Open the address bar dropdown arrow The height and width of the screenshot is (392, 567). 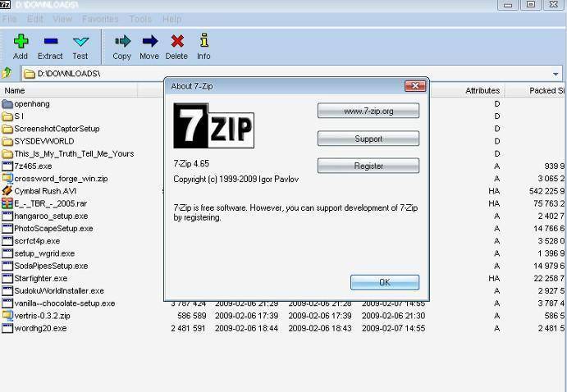(556, 74)
